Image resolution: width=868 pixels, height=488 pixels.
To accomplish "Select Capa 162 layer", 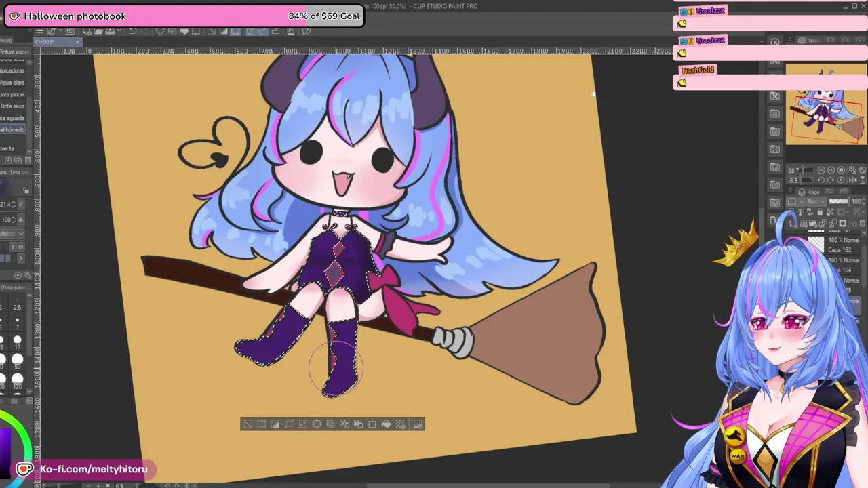I will [x=839, y=250].
